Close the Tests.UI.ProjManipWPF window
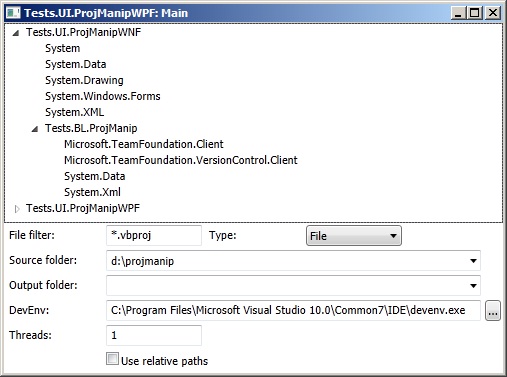 pos(493,13)
